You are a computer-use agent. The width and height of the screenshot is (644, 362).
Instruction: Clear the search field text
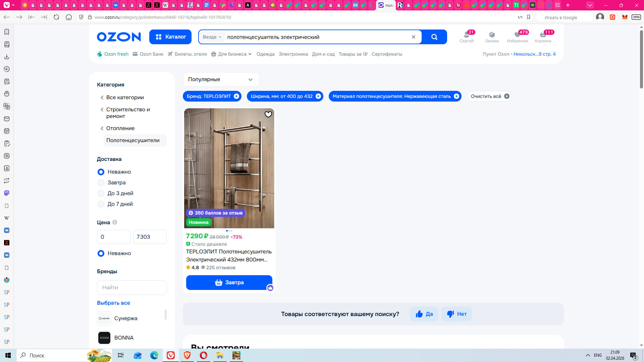(x=413, y=37)
